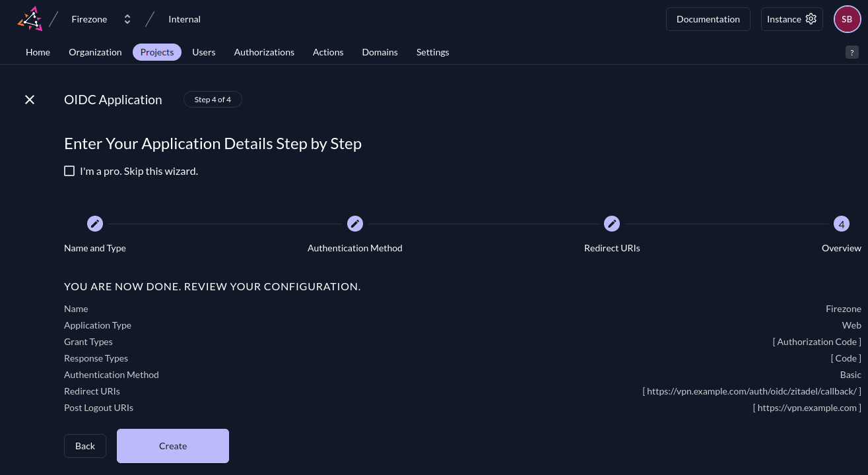The height and width of the screenshot is (475, 868).
Task: Click the SB user avatar
Action: (x=847, y=18)
